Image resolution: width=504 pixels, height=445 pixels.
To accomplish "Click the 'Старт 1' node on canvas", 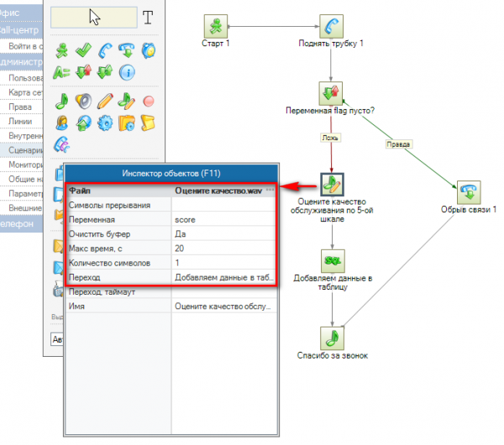I will 218,25.
